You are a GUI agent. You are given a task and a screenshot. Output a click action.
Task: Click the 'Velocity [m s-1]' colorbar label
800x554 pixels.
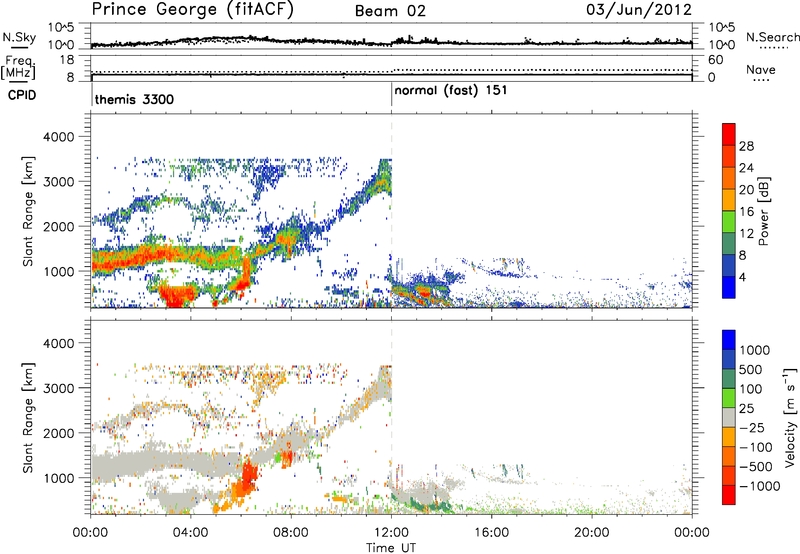pyautogui.click(x=790, y=417)
